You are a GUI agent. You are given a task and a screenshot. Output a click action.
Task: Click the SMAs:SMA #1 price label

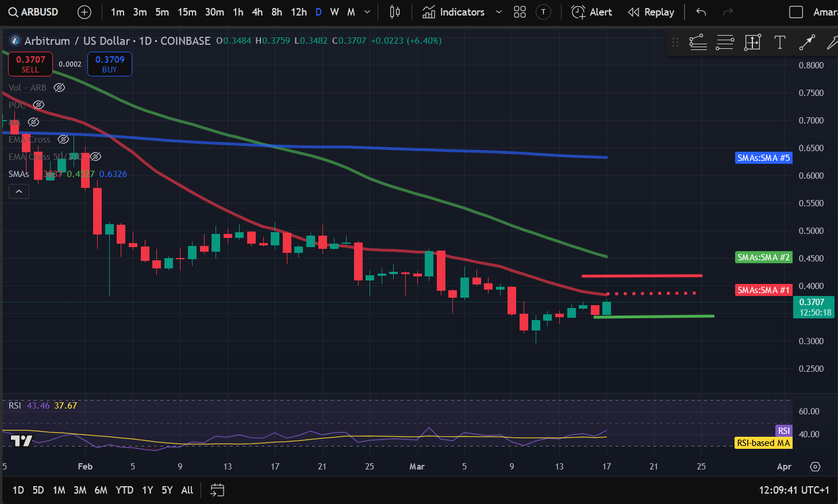pyautogui.click(x=764, y=290)
